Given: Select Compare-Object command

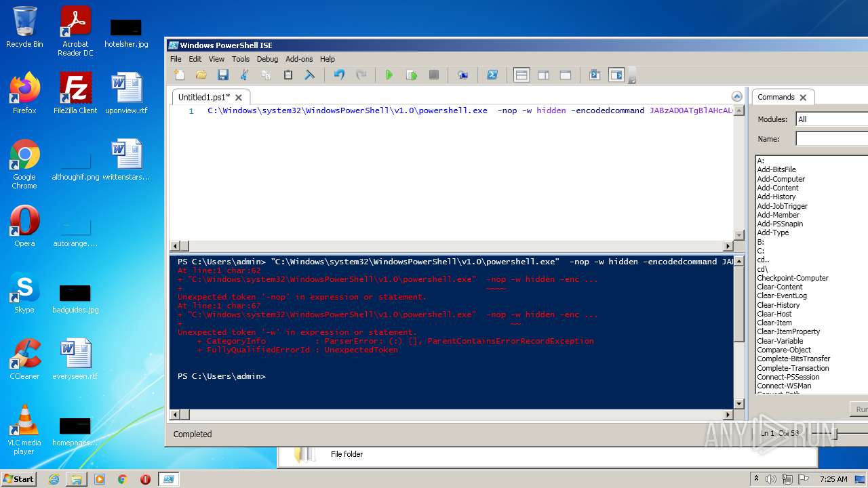Looking at the screenshot, I should coord(784,350).
